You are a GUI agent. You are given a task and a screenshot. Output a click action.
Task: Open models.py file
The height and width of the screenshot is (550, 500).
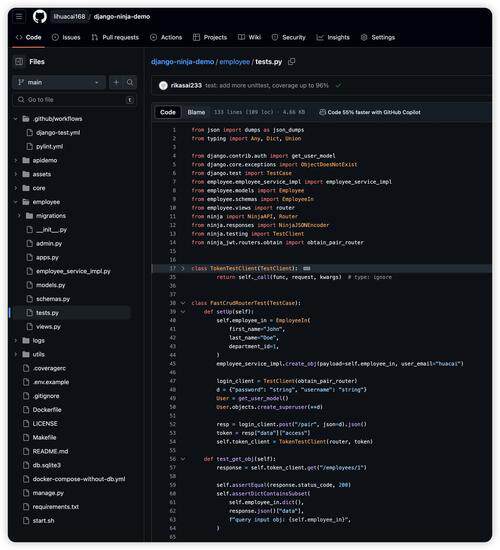pyautogui.click(x=51, y=285)
